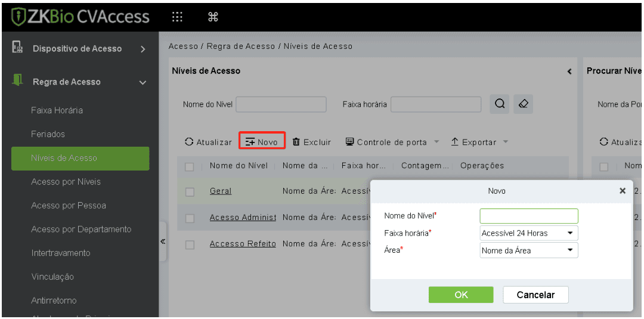Viewport: 644px width, 319px height.
Task: Check the Acesso Administ row checkbox
Action: click(190, 218)
